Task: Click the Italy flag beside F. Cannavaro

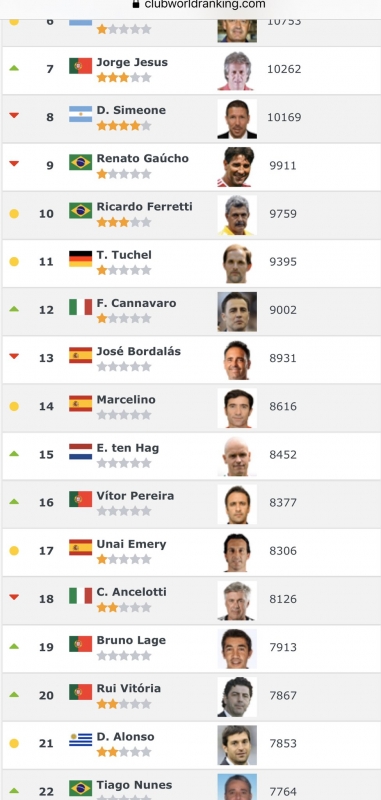Action: pos(81,307)
